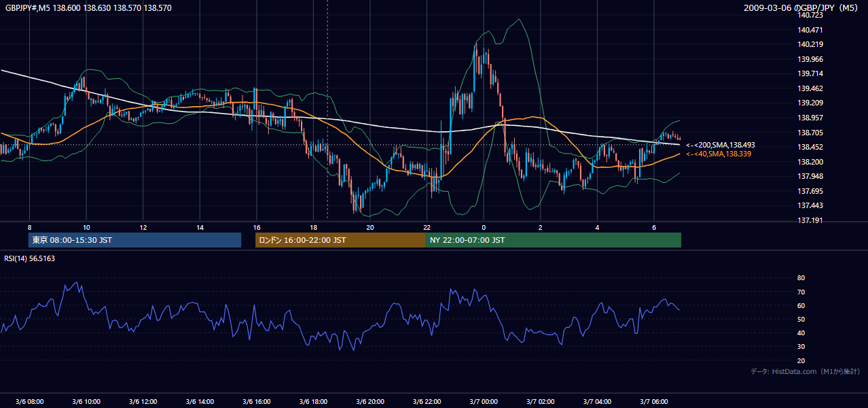Click the 138.957 price axis label
Image resolution: width=868 pixels, height=408 pixels.
(811, 118)
